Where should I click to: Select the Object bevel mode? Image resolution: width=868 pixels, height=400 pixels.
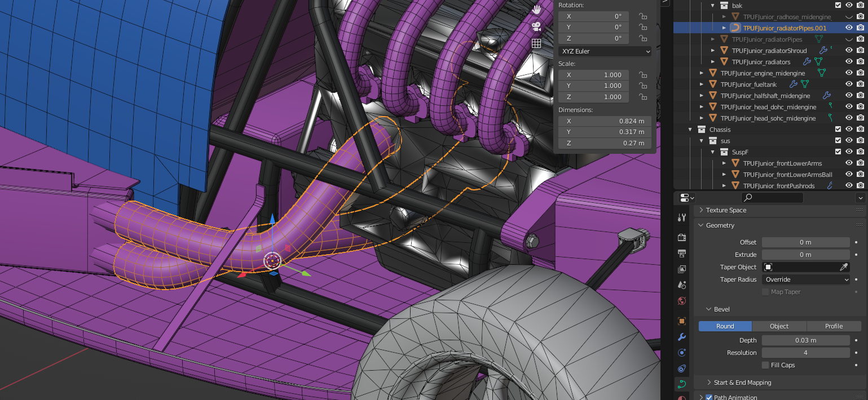pos(779,326)
